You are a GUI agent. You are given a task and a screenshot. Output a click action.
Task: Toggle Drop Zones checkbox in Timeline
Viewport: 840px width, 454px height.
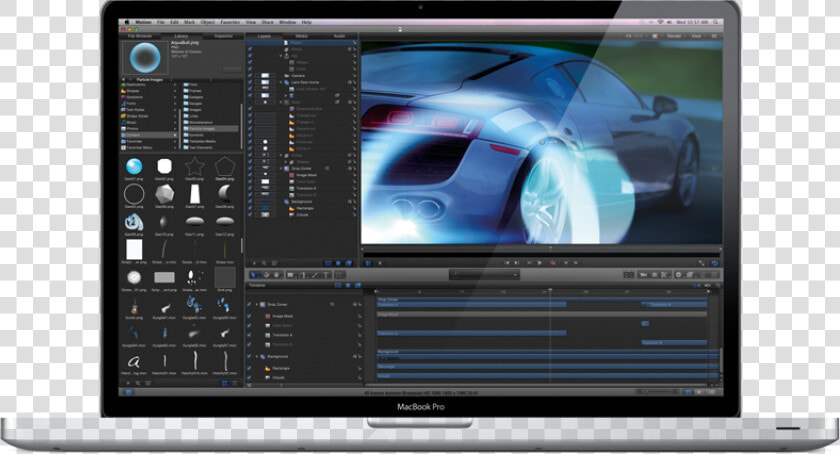(x=250, y=304)
